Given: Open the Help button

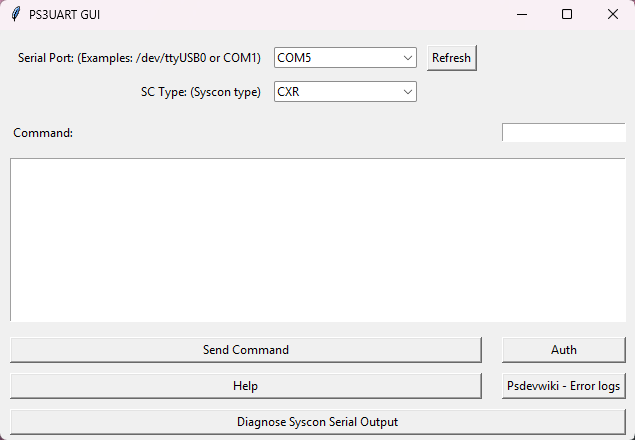Looking at the screenshot, I should click(x=246, y=386).
